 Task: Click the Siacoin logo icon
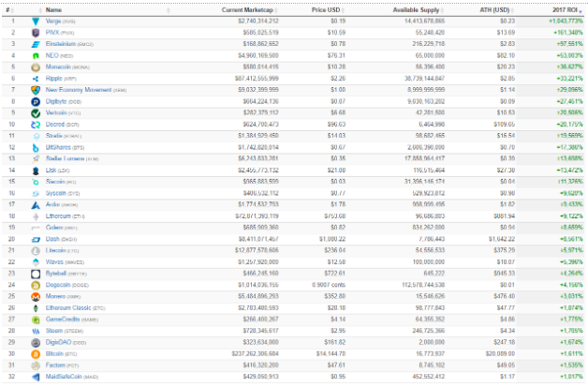click(x=36, y=183)
